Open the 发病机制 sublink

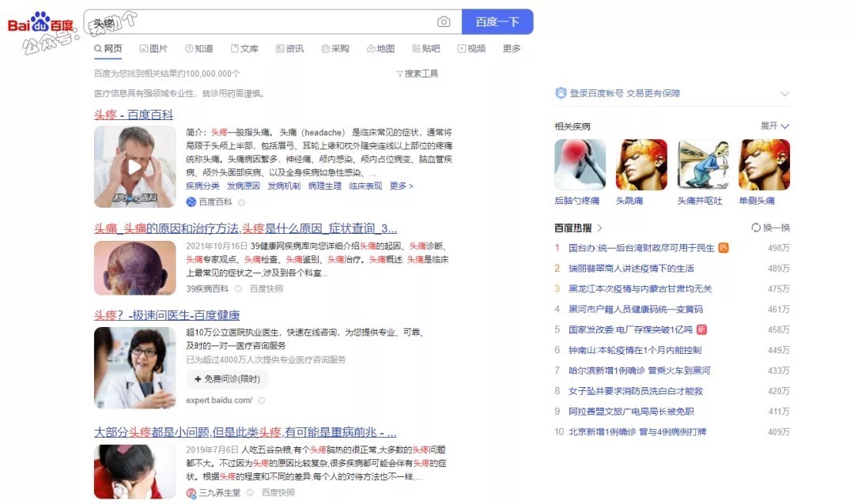pos(284,186)
